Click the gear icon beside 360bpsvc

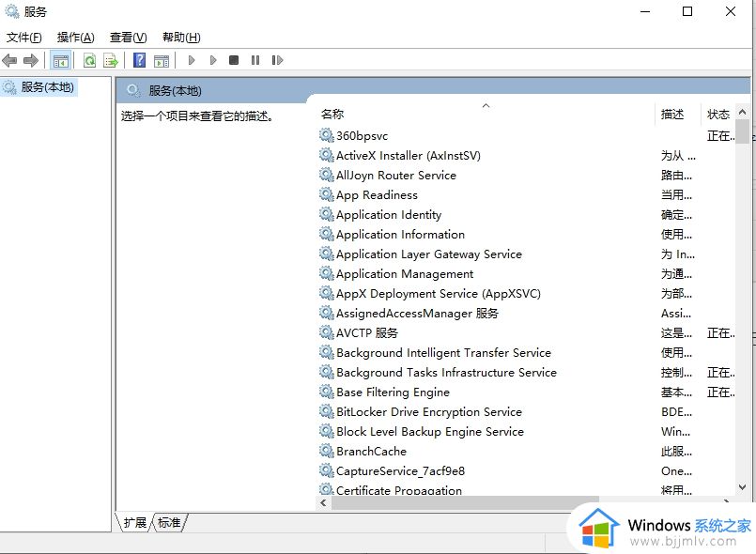pyautogui.click(x=327, y=135)
